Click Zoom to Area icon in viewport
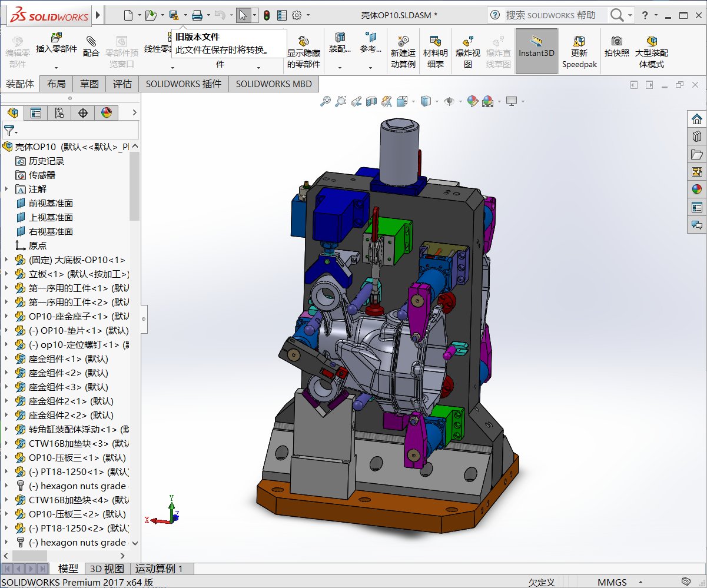 (x=341, y=102)
